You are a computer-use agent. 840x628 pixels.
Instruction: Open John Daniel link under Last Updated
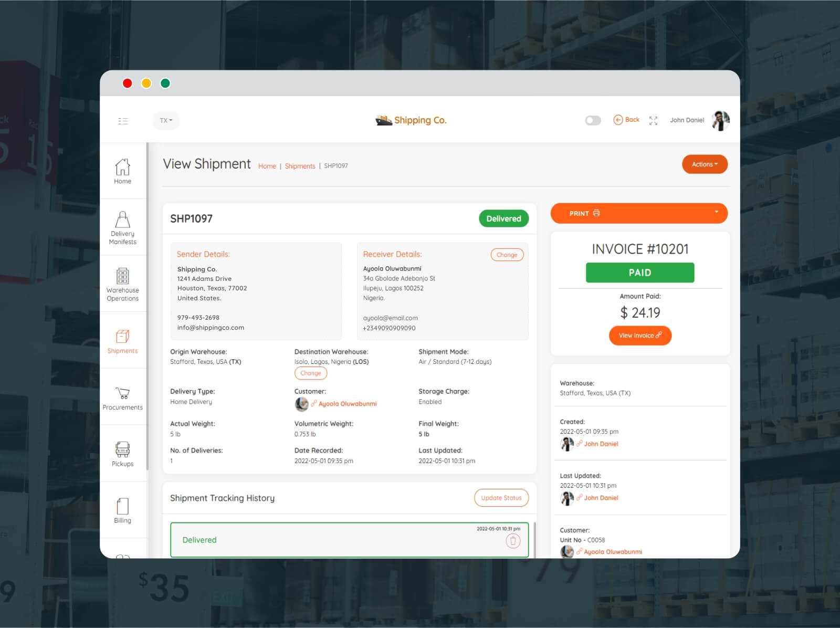601,498
